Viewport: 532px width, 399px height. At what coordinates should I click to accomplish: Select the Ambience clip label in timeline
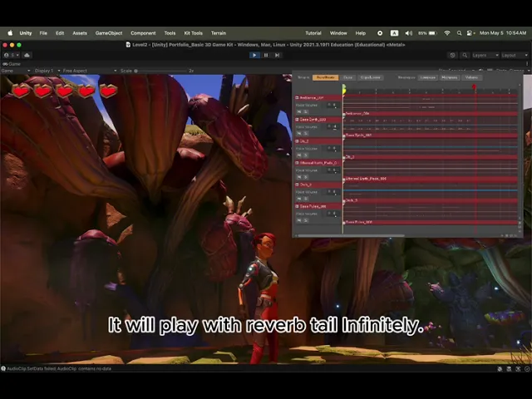[x=357, y=114]
